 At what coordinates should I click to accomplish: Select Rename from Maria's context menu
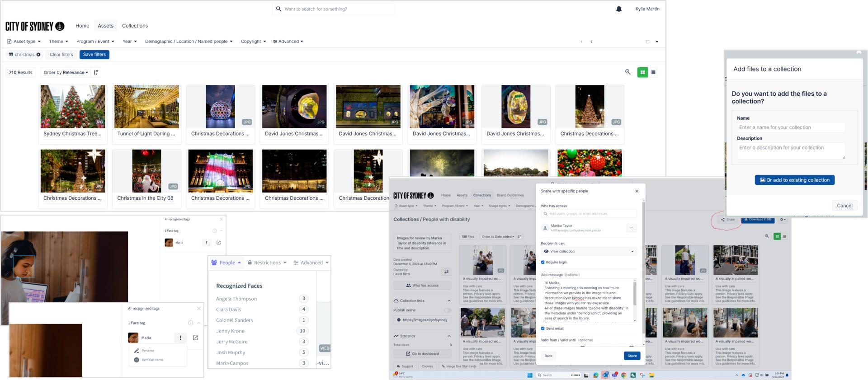pos(148,351)
